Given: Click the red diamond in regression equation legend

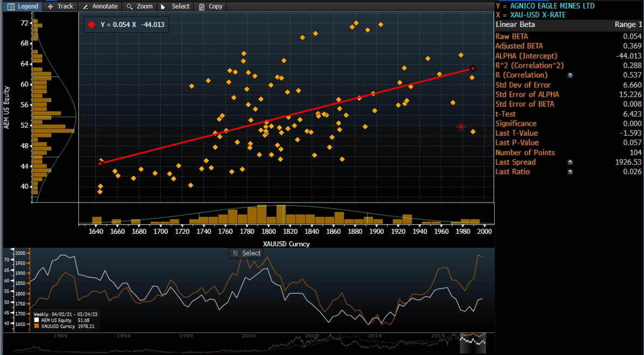Looking at the screenshot, I should pyautogui.click(x=91, y=25).
